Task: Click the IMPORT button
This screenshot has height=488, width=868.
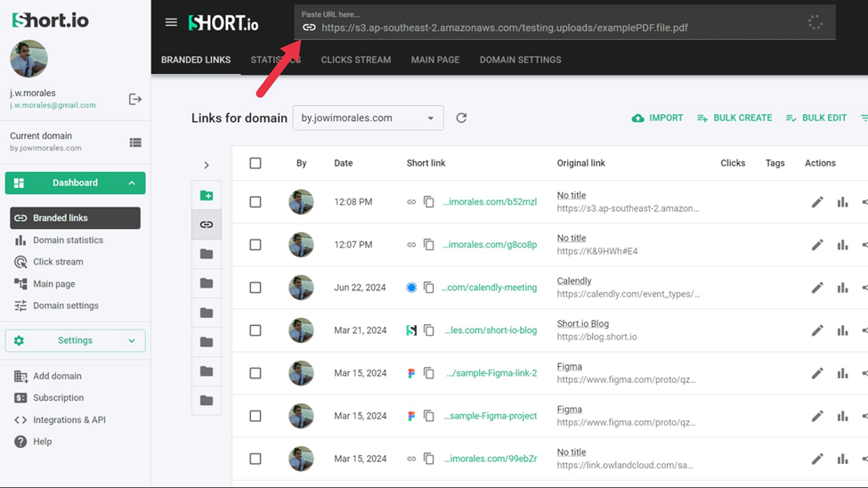Action: pyautogui.click(x=658, y=118)
